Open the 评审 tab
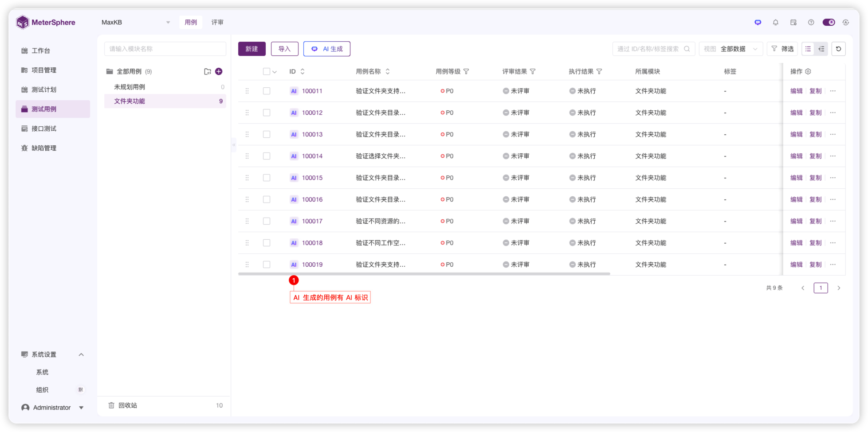This screenshot has height=432, width=868. point(217,22)
